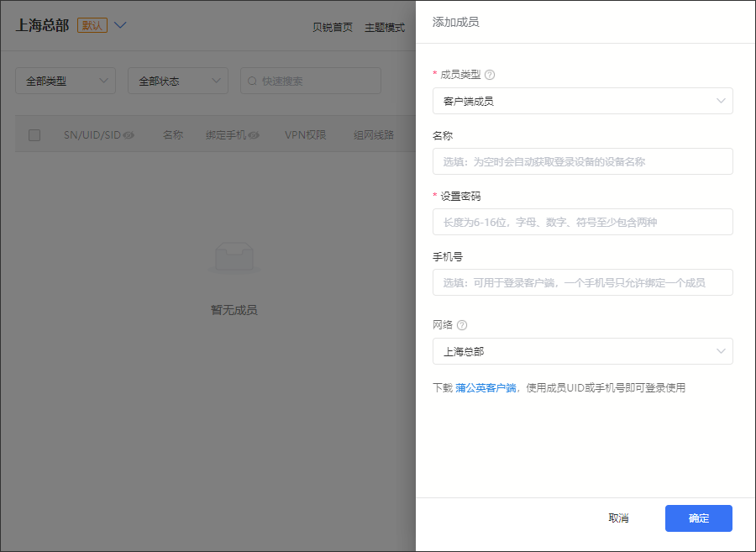Toggle the eye icon beside 绑定手机
The width and height of the screenshot is (756, 552).
[254, 135]
